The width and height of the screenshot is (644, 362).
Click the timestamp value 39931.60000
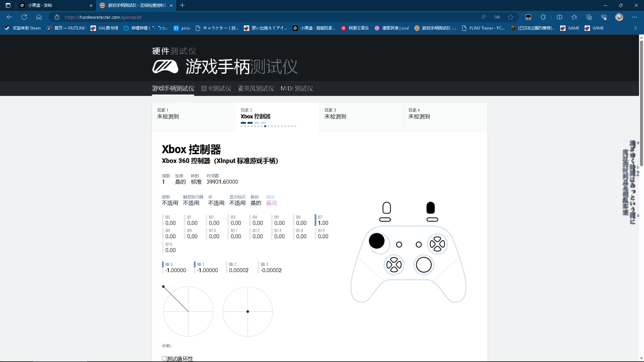(x=222, y=182)
